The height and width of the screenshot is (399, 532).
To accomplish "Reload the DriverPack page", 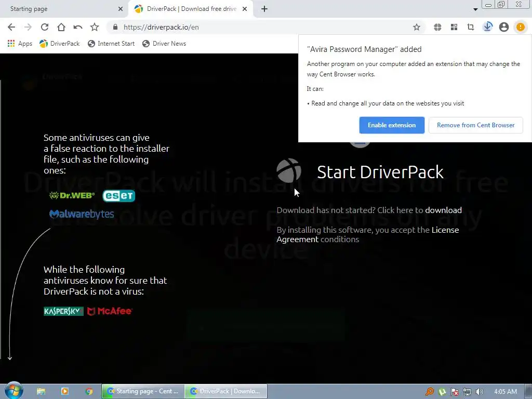I will click(x=45, y=27).
